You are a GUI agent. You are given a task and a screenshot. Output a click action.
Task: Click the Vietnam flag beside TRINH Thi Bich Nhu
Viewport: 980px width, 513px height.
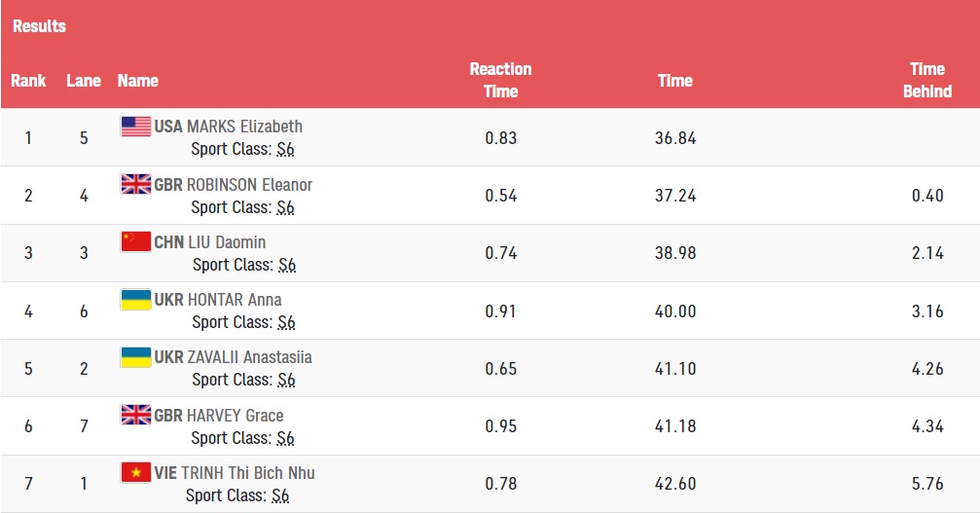pyautogui.click(x=135, y=472)
